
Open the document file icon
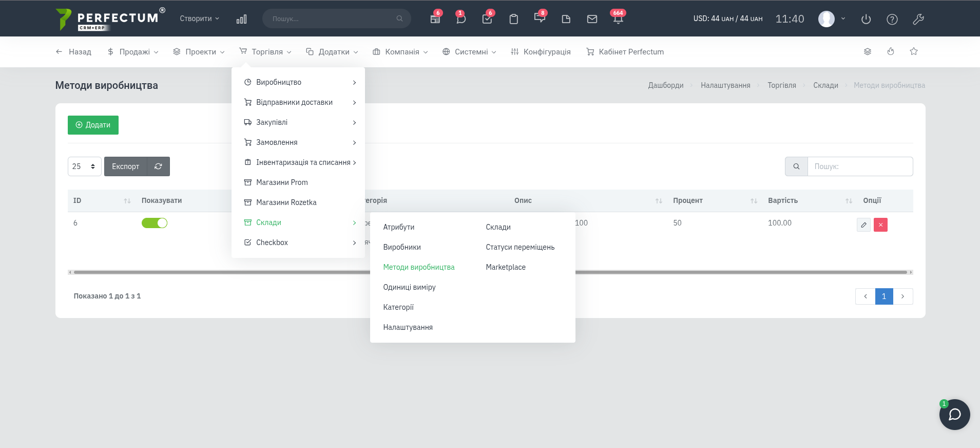(x=566, y=19)
